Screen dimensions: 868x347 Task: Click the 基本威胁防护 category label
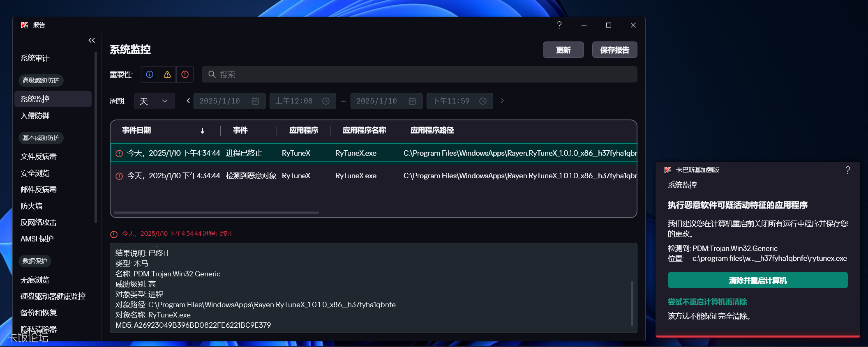[41, 138]
